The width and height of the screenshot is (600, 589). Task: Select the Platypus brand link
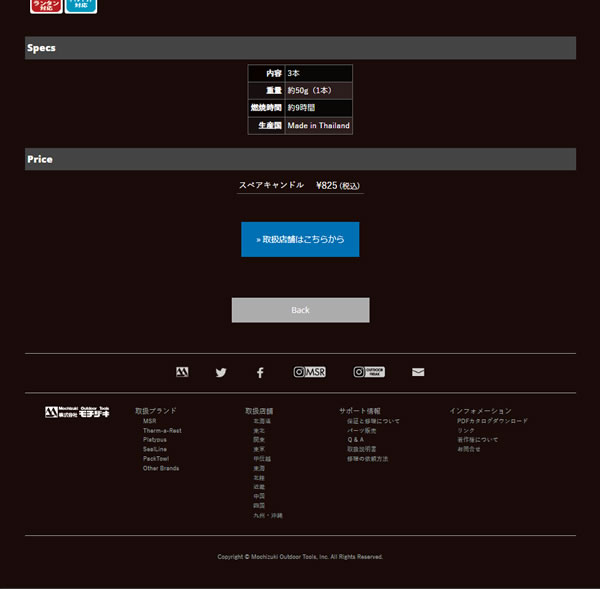[155, 440]
